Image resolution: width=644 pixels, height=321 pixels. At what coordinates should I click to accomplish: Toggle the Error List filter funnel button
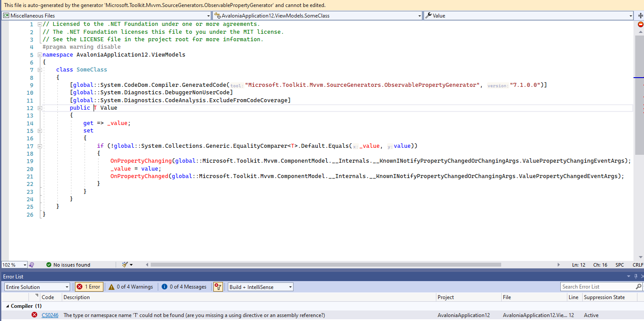(218, 287)
